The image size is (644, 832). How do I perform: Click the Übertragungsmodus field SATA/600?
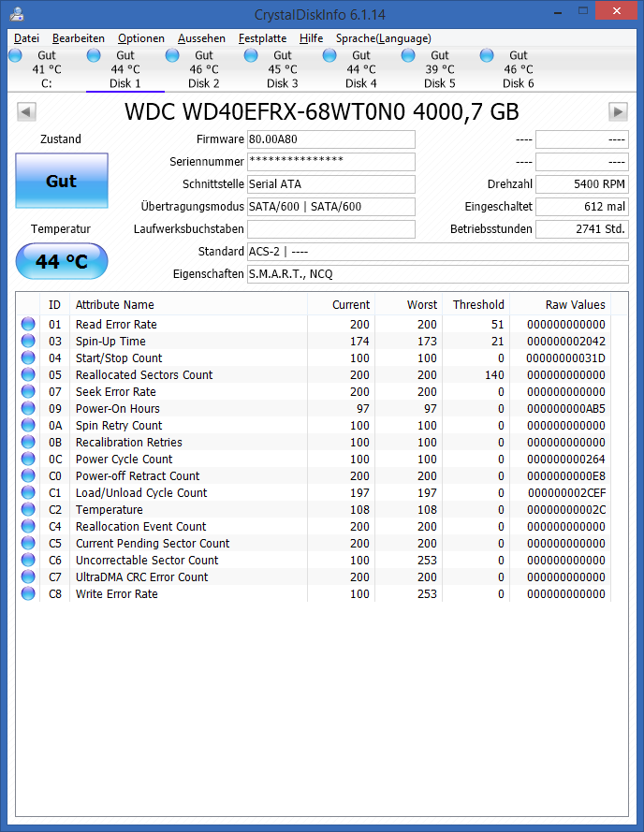331,207
